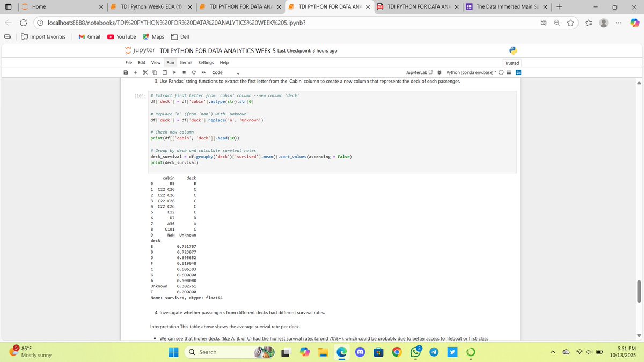This screenshot has width=644, height=362.
Task: Open the JupyterLab interface link
Action: click(x=420, y=72)
